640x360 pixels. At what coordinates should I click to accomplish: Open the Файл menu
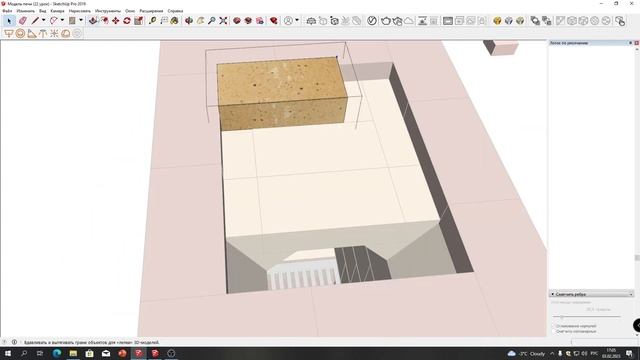click(7, 11)
